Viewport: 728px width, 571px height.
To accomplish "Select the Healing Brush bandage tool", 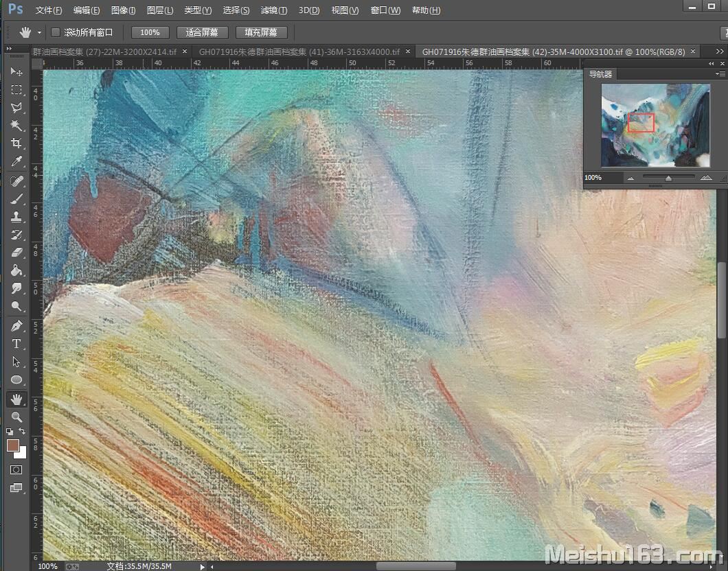I will click(16, 181).
